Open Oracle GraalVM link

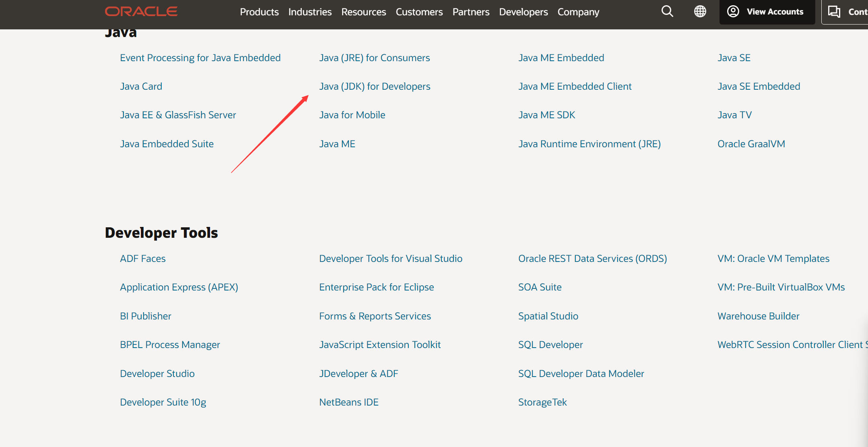[x=751, y=144]
